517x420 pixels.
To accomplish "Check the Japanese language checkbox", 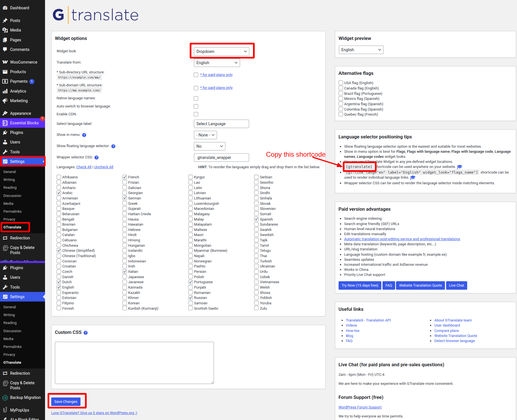I will (125, 277).
